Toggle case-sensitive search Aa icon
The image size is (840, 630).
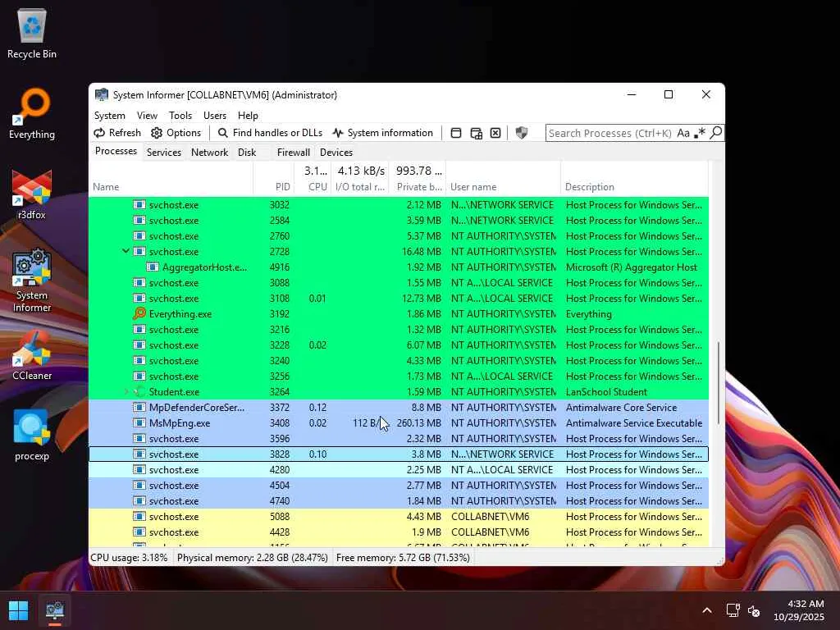(683, 133)
